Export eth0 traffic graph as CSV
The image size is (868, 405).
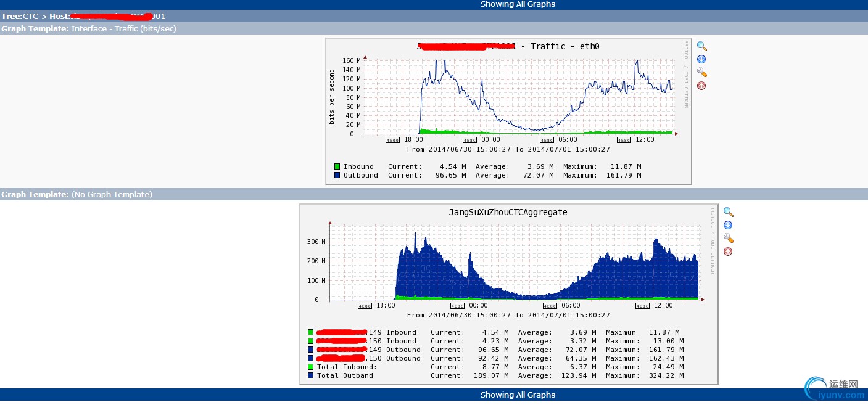701,59
